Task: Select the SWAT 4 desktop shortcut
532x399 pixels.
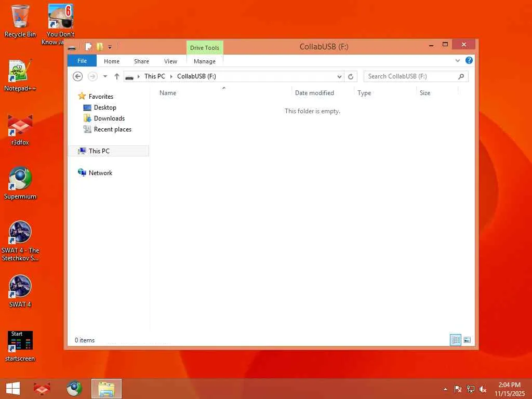Action: pyautogui.click(x=20, y=291)
